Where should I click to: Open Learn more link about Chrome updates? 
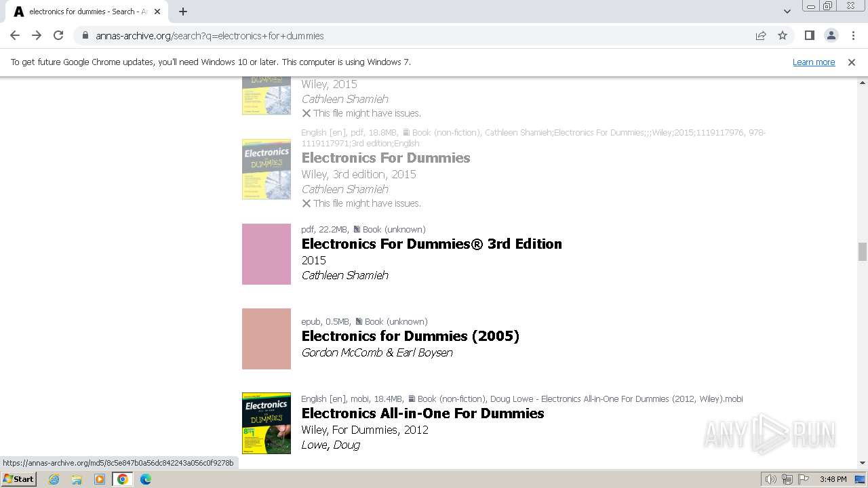click(814, 62)
